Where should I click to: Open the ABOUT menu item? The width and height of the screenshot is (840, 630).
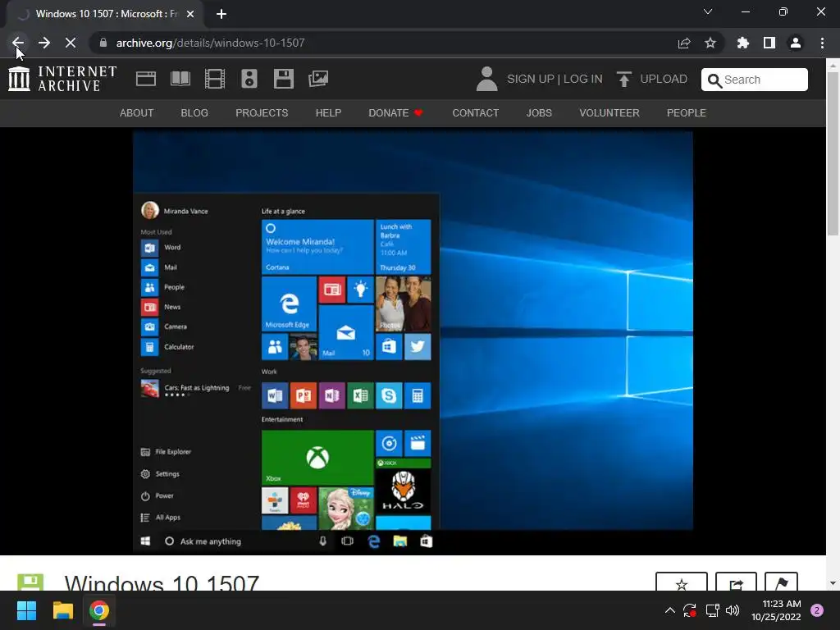click(x=137, y=113)
